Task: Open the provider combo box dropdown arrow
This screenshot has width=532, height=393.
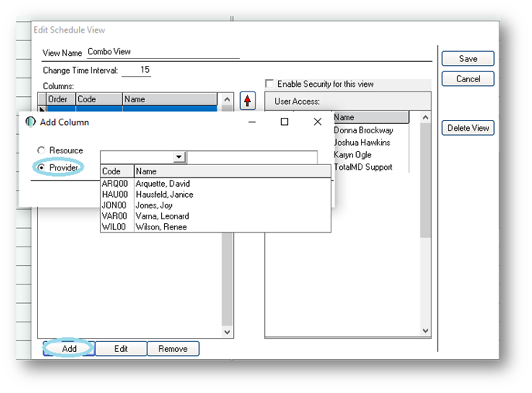Action: (179, 157)
